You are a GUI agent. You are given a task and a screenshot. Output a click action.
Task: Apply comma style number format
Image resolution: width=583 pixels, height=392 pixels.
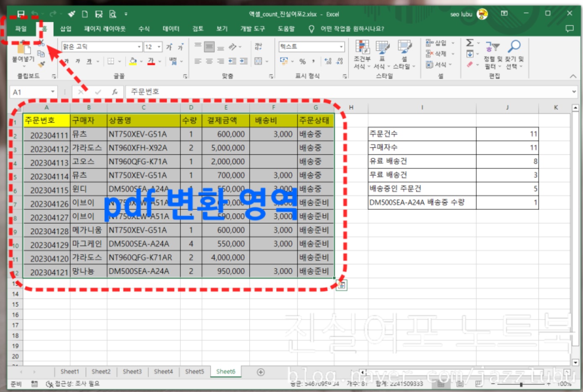(x=314, y=61)
